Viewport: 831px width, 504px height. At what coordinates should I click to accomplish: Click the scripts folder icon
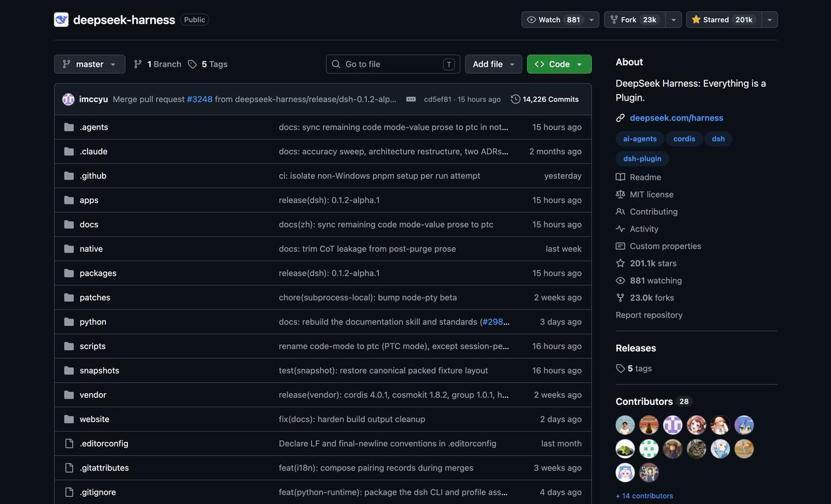click(x=69, y=346)
